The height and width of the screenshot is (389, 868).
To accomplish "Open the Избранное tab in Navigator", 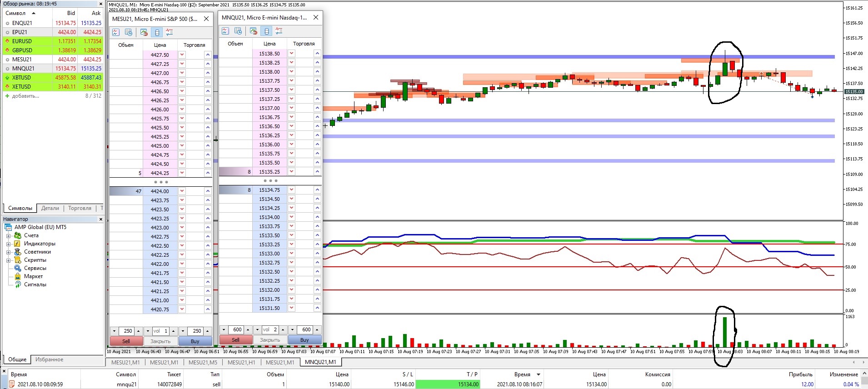I will 50,359.
